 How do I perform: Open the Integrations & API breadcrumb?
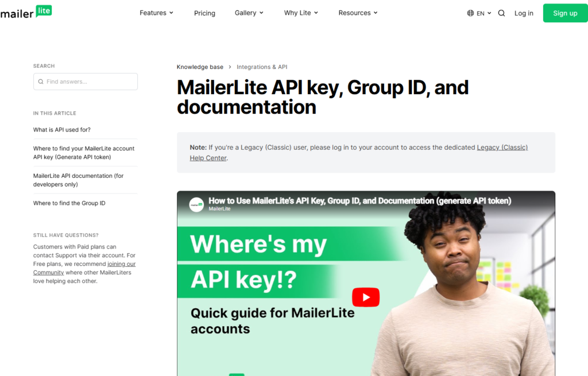262,67
